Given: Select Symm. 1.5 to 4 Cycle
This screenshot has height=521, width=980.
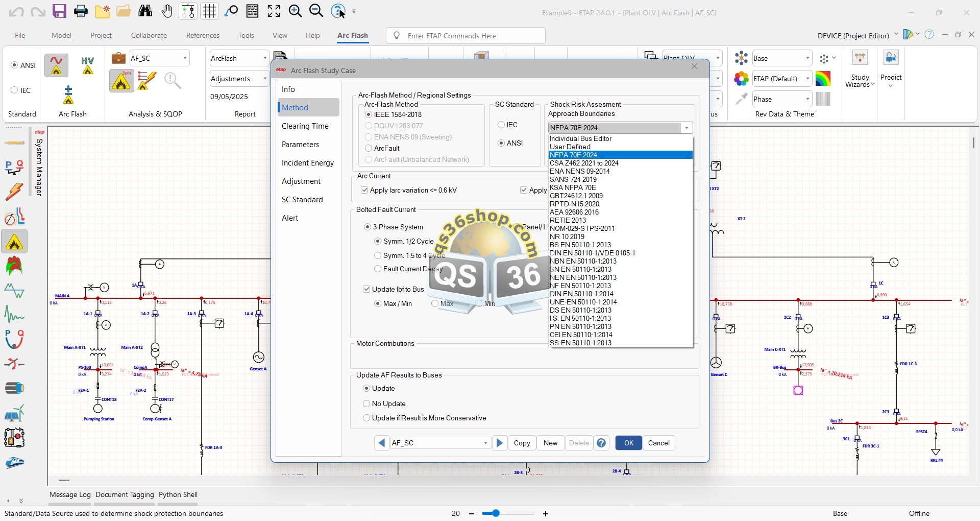Looking at the screenshot, I should click(x=378, y=256).
